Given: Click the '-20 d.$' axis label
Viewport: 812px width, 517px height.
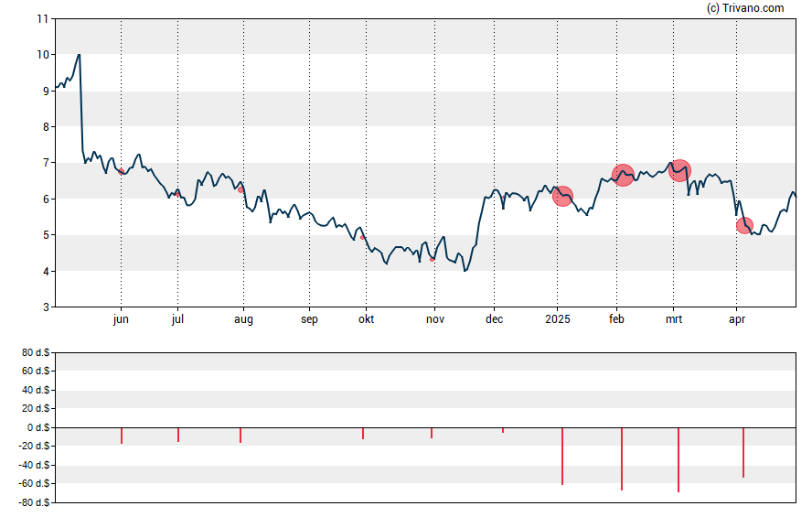Looking at the screenshot, I should [34, 446].
